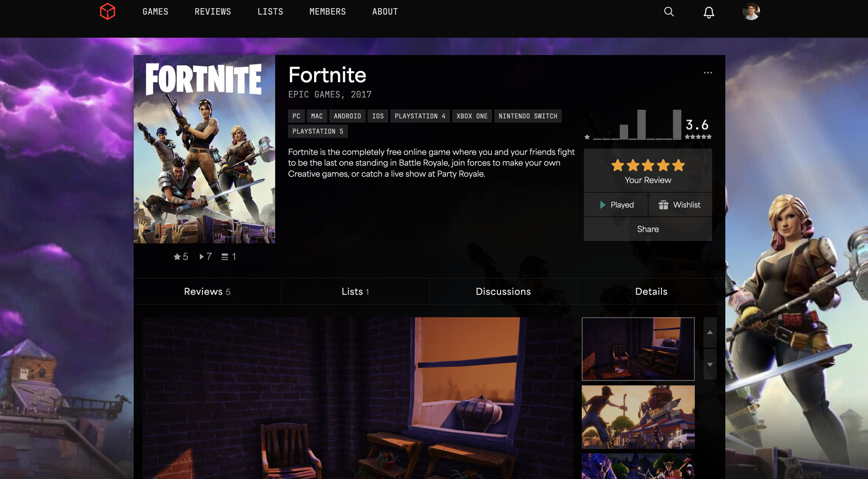
Task: Click the gallery up arrow
Action: tap(710, 332)
